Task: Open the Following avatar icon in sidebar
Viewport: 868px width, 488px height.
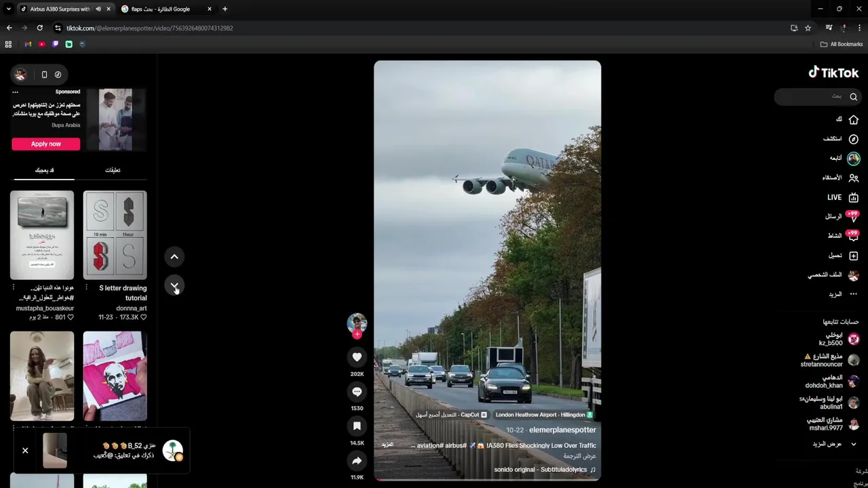Action: coord(853,159)
